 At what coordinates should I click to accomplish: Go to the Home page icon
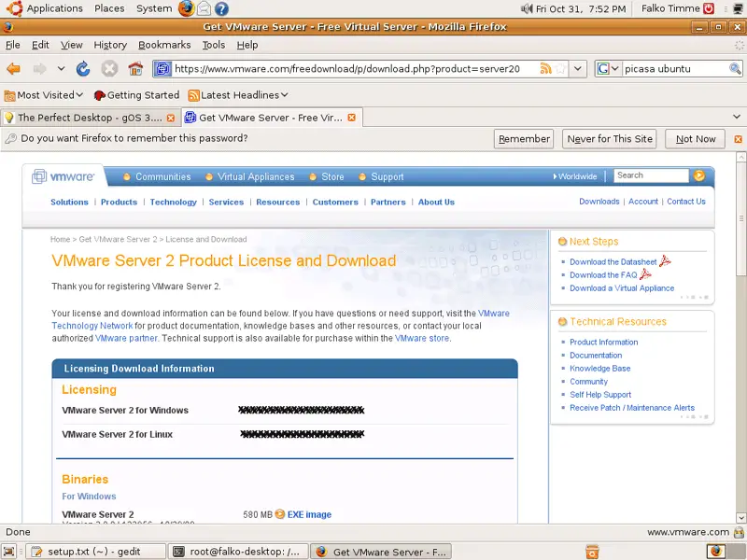[x=135, y=69]
